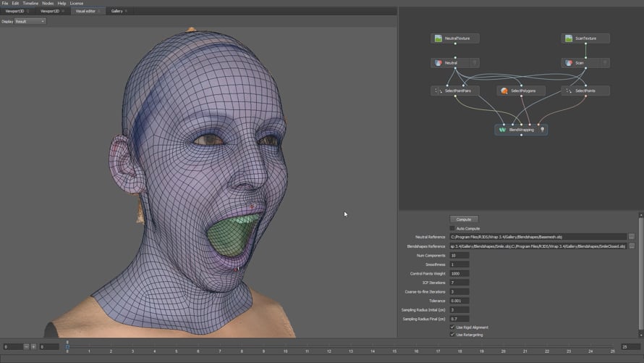Open the Timeline menu

[30, 4]
